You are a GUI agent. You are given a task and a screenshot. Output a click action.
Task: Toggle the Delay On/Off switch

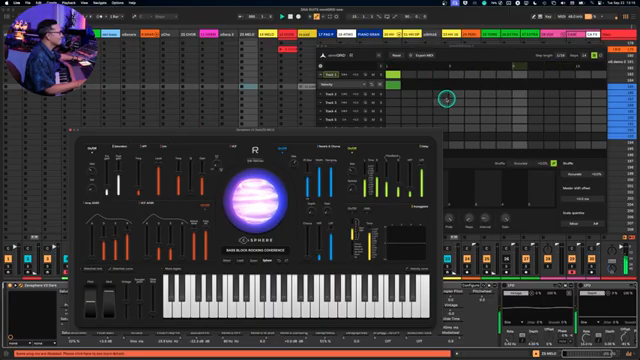tap(352, 149)
